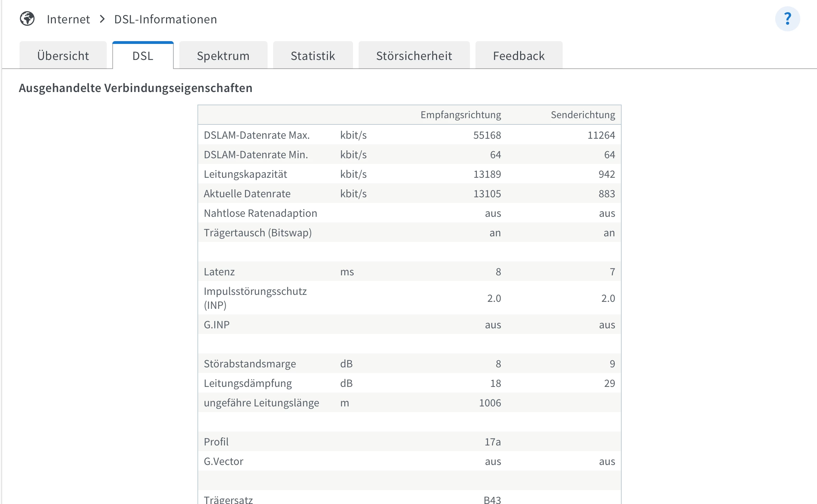
Task: Switch to the Feedback tab
Action: click(518, 56)
